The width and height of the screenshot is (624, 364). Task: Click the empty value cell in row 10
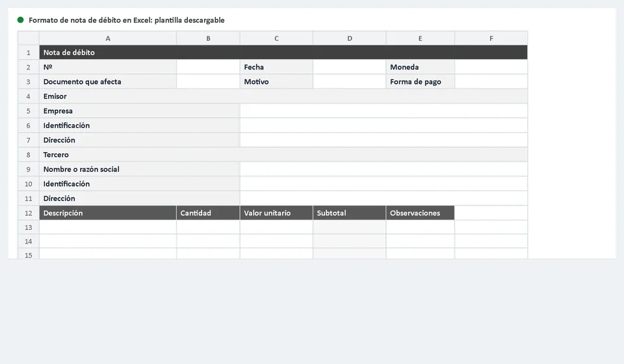tap(383, 184)
